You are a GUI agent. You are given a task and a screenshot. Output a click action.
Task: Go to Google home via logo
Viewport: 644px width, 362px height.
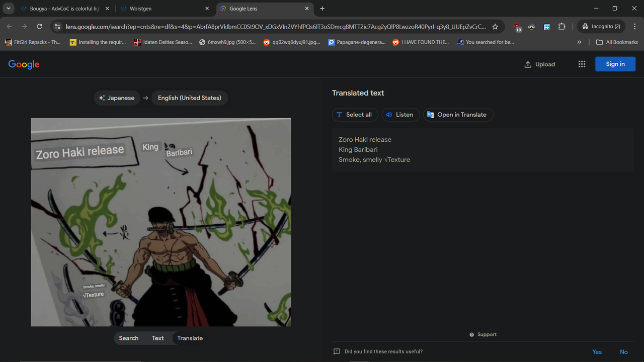tap(24, 64)
